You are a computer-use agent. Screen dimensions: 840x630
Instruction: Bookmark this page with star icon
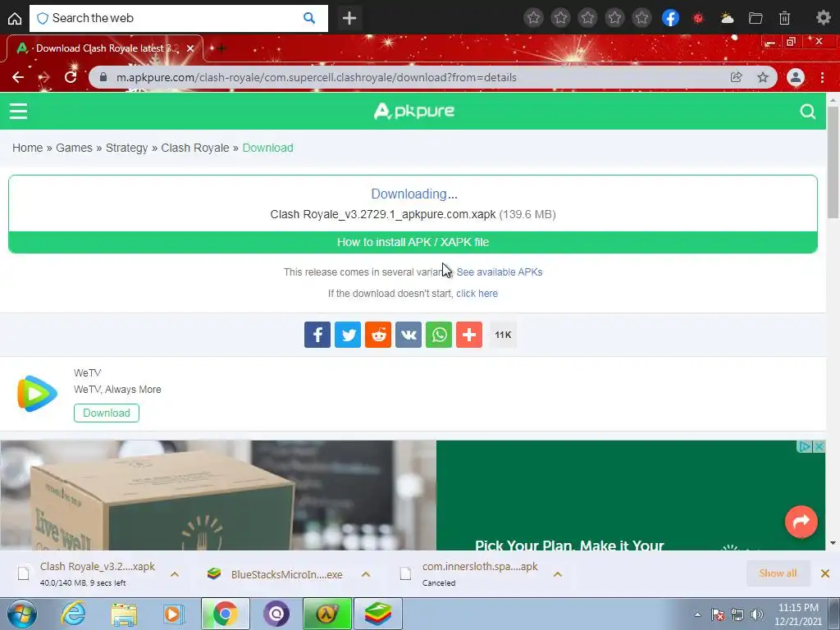(763, 77)
